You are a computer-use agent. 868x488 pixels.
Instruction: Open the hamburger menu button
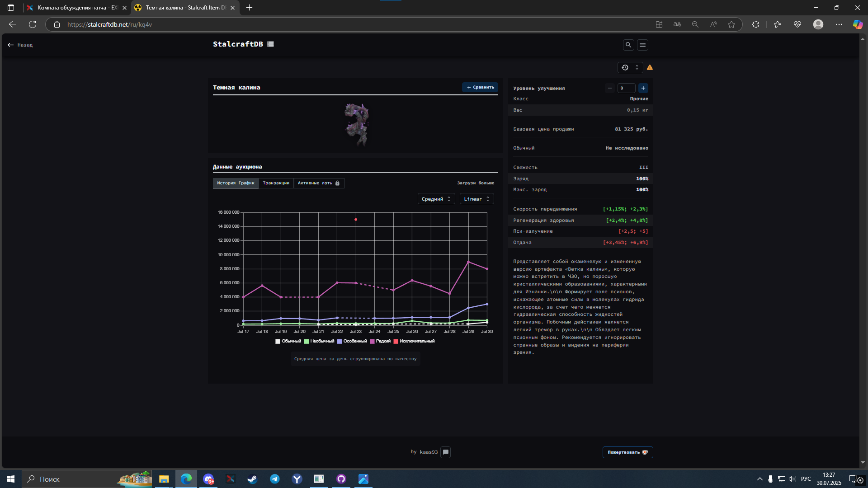click(642, 45)
